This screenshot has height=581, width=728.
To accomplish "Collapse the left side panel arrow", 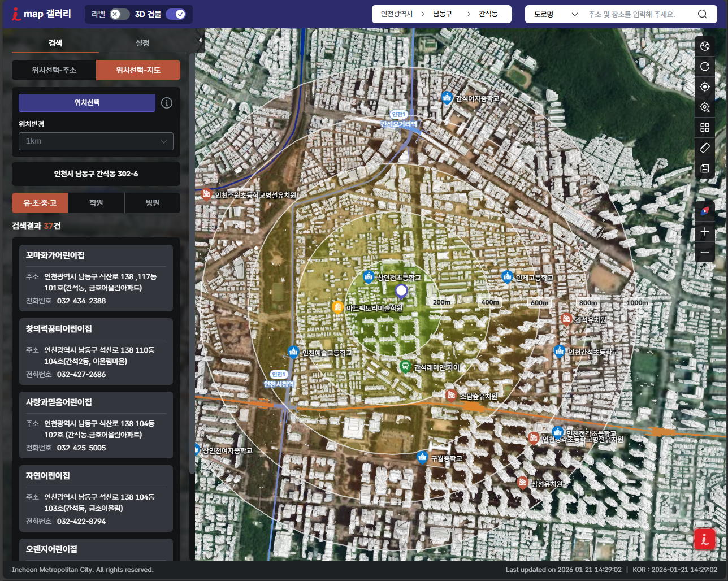I will 200,40.
